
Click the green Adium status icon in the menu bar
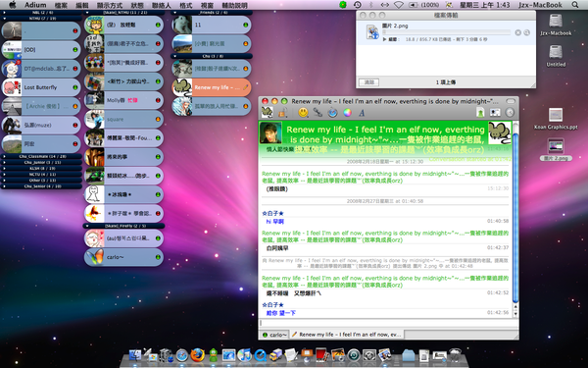pos(343,5)
